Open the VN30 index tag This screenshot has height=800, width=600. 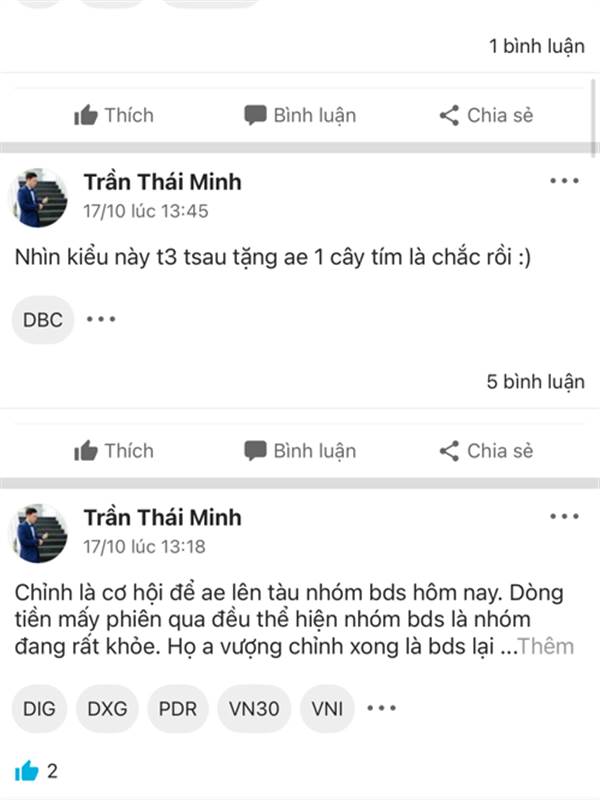[254, 709]
